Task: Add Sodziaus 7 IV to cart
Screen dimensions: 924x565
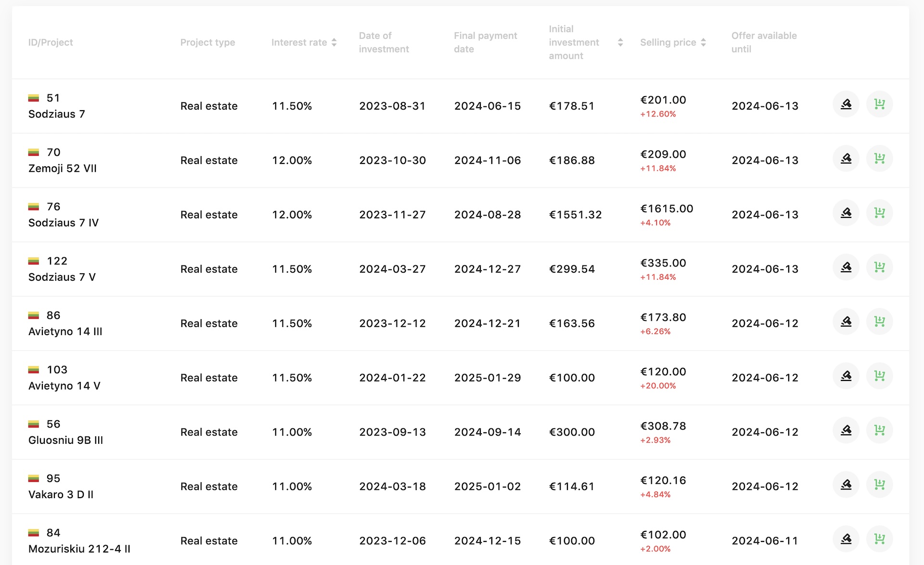Action: coord(879,213)
